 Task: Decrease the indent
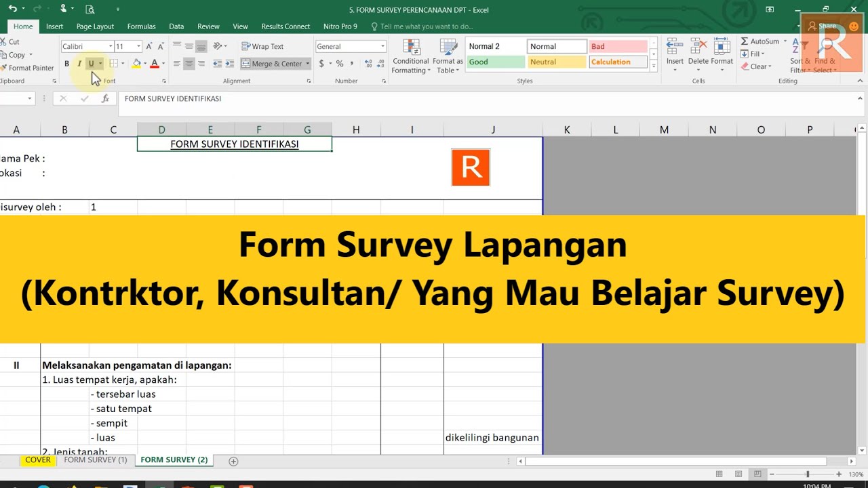[217, 64]
